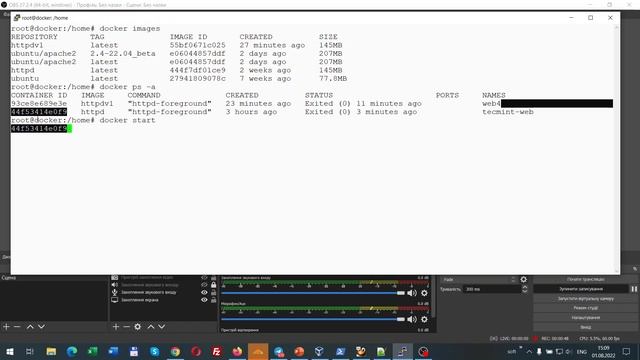Screen dimensions: 640x360
Task: Open settings gear for first mixer audio channel
Action: (x=424, y=293)
